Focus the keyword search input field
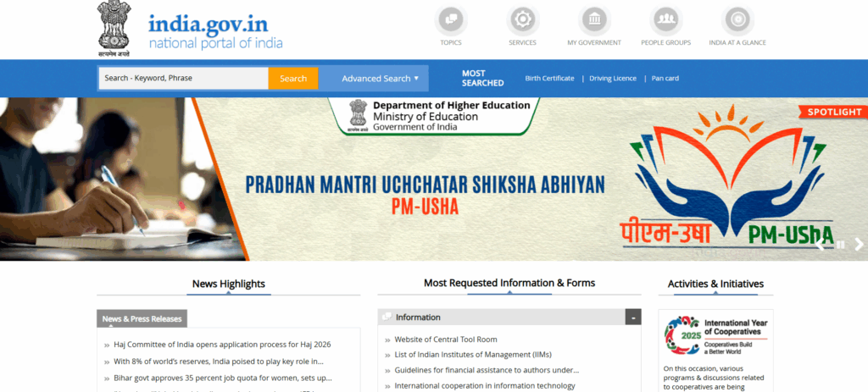The height and width of the screenshot is (392, 868). click(184, 79)
